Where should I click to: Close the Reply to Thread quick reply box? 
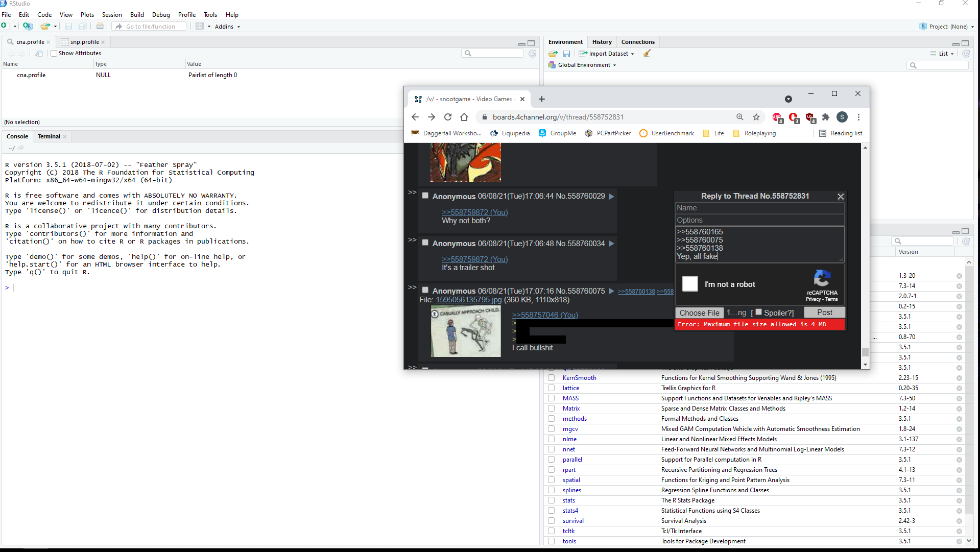841,197
